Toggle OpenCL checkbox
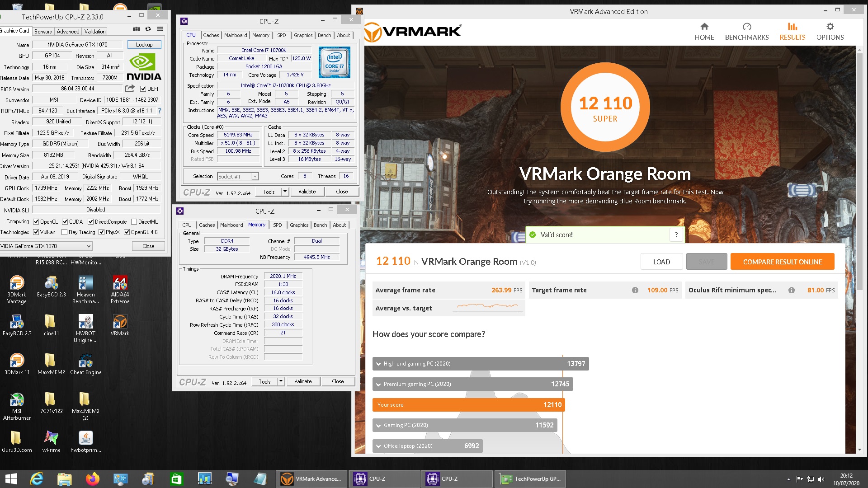Screen dimensions: 868x488 point(36,222)
